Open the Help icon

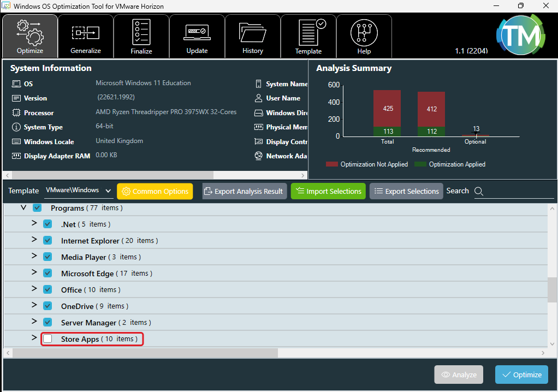point(364,33)
